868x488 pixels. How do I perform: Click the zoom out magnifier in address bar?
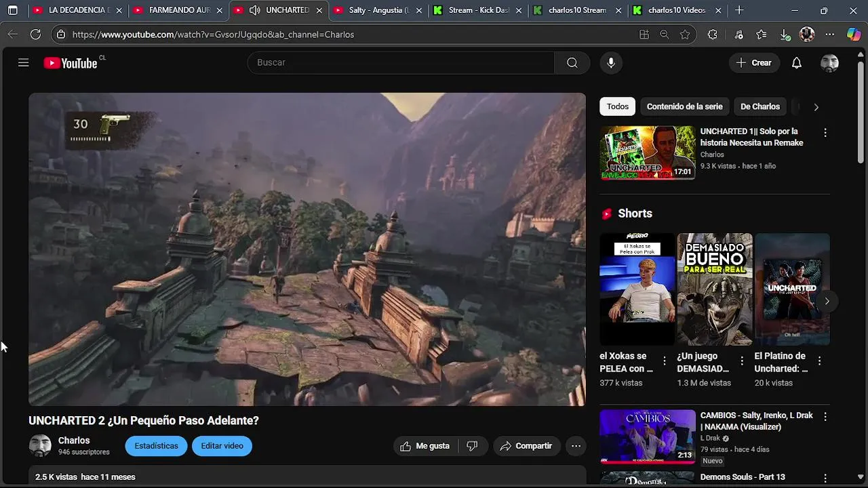point(665,35)
